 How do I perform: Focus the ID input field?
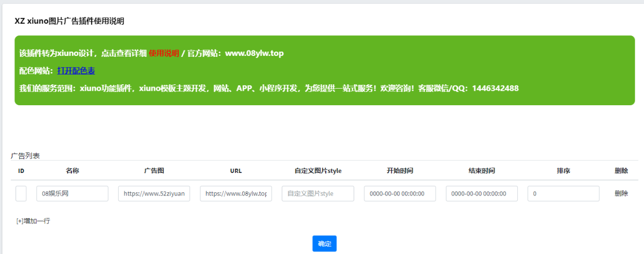click(x=21, y=193)
